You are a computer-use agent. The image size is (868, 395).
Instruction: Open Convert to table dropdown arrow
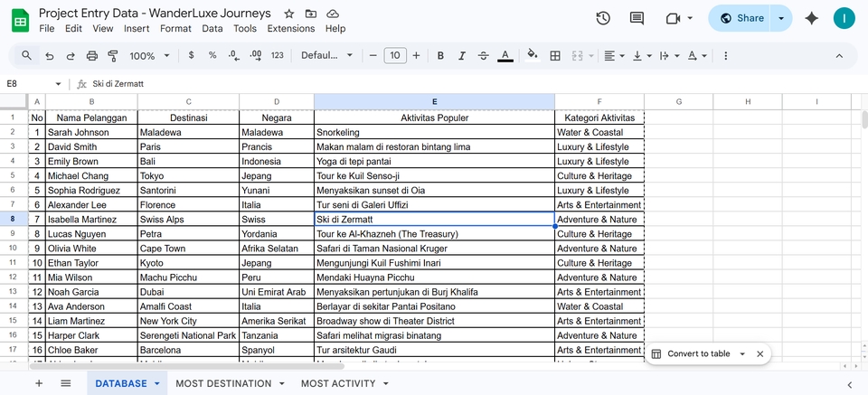point(742,354)
